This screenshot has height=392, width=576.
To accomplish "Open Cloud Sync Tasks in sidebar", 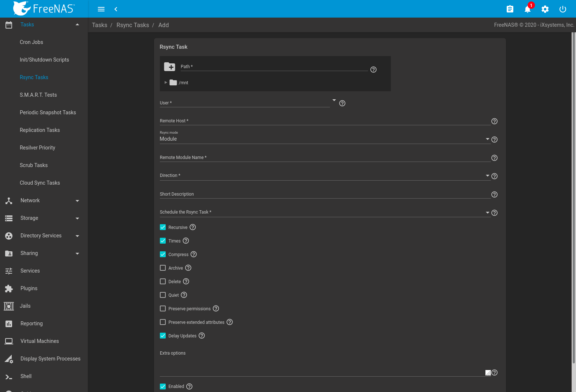I will point(40,183).
